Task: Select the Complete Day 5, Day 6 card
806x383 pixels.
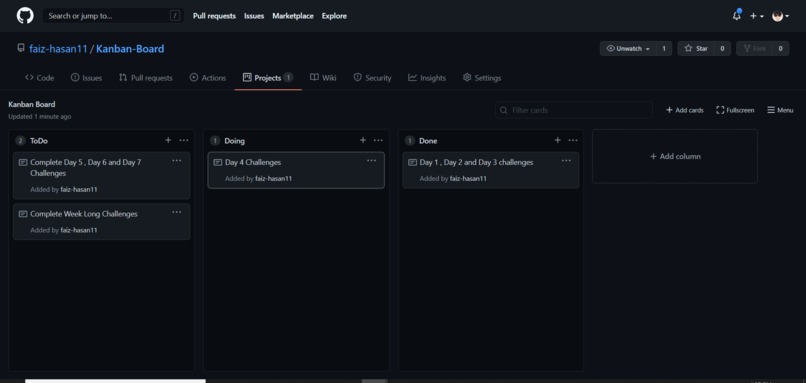Action: (x=102, y=175)
